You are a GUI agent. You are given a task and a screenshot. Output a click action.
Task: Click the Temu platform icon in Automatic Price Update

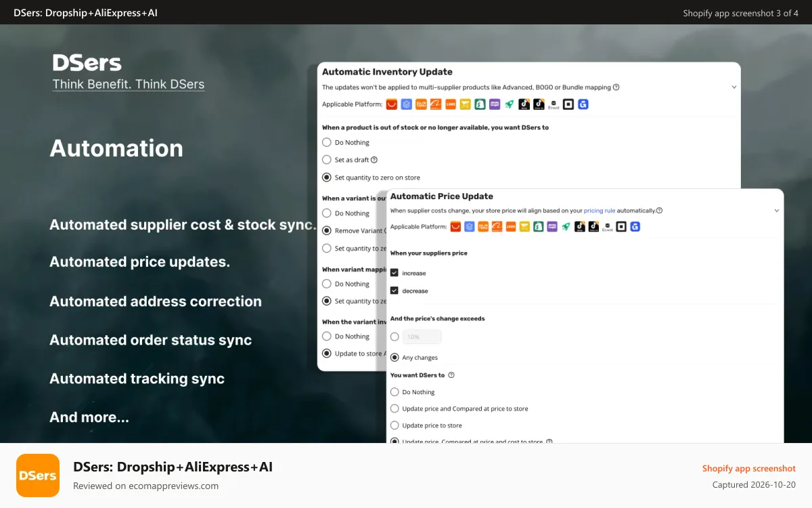(x=483, y=226)
